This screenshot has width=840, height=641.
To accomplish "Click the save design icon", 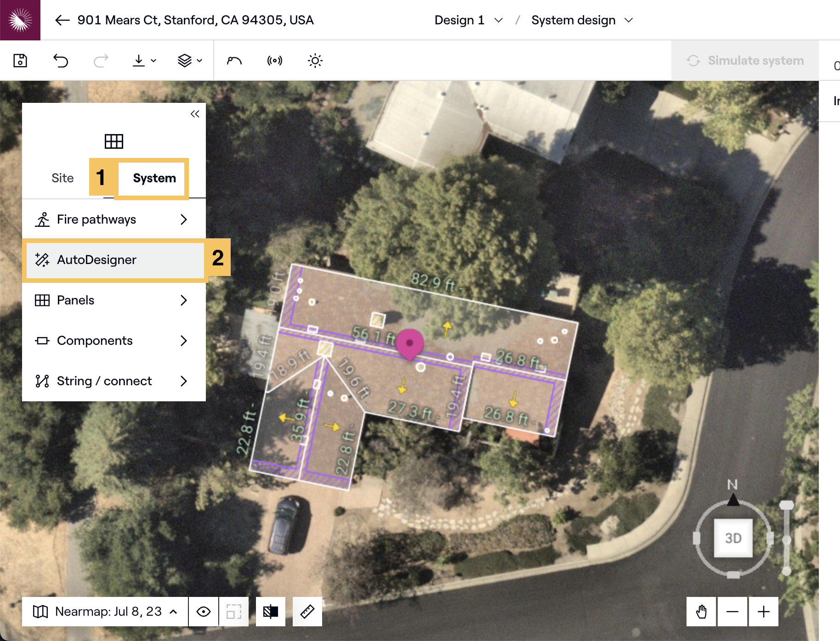I will pyautogui.click(x=20, y=61).
